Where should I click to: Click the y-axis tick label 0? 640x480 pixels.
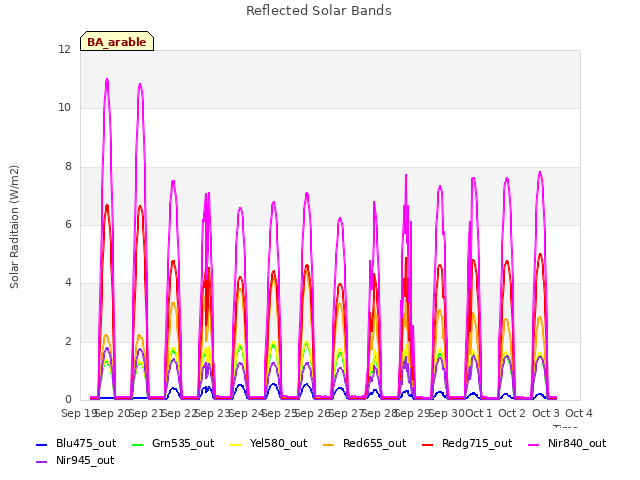[68, 400]
